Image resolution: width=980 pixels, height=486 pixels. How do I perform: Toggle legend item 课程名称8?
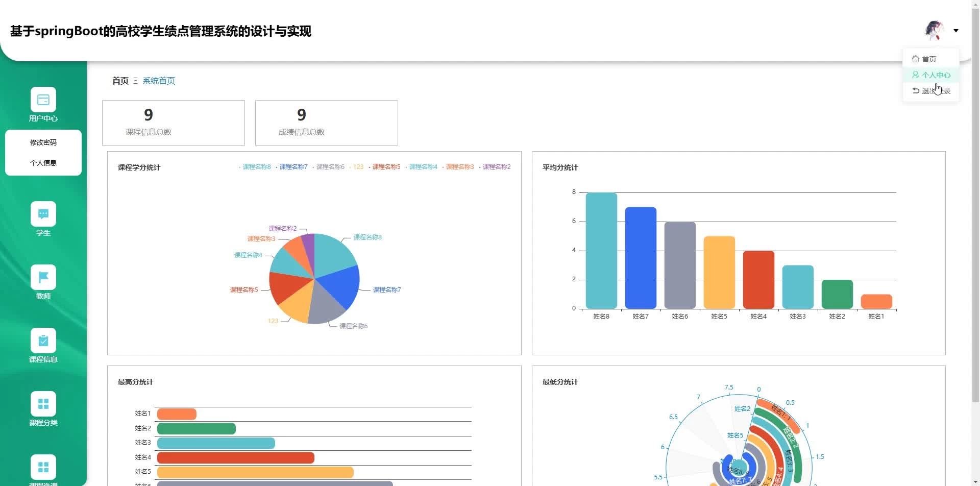(x=255, y=167)
